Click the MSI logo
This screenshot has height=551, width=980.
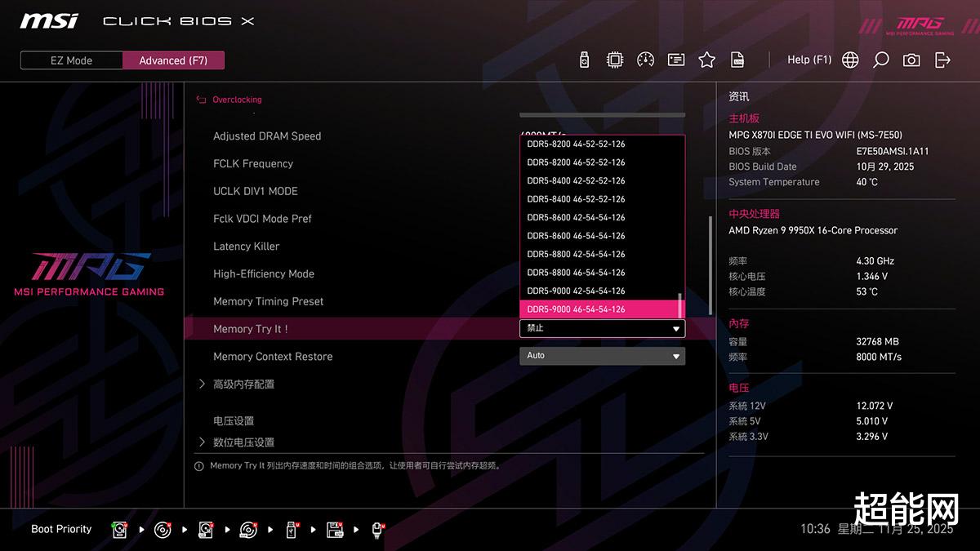(x=49, y=20)
